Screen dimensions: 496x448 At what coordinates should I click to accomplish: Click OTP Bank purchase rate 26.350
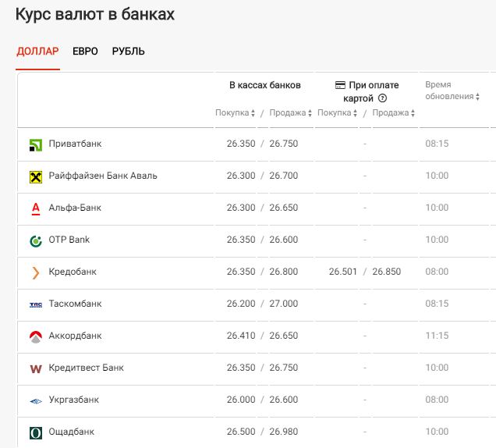[x=241, y=240]
